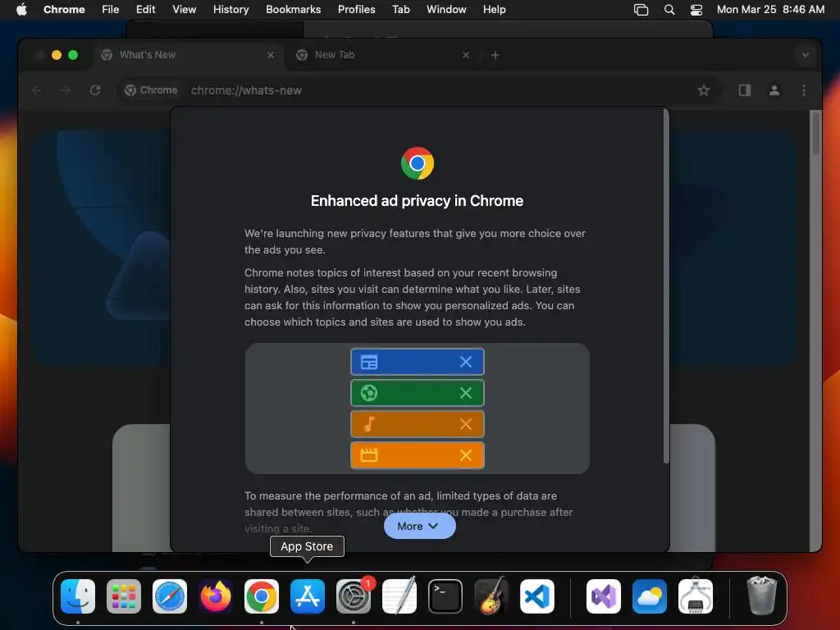Open a new Chrome tab with plus
The width and height of the screenshot is (840, 630).
click(495, 55)
